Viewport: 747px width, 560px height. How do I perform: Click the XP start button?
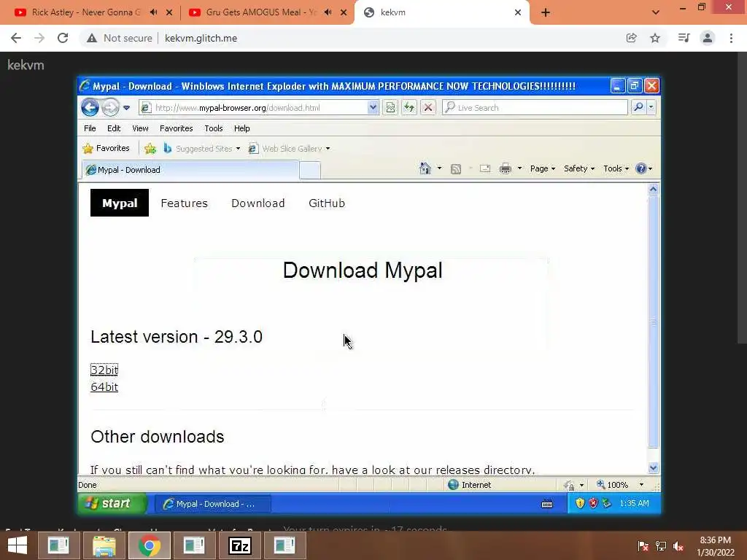[112, 503]
